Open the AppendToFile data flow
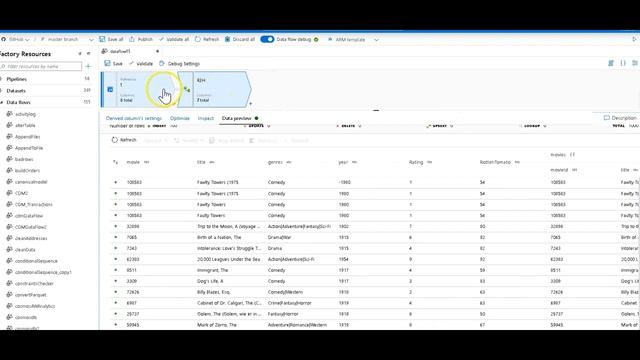The width and height of the screenshot is (640, 360). pyautogui.click(x=29, y=148)
